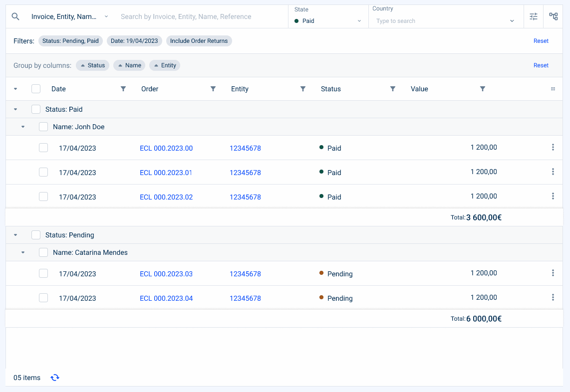Open entity 12345678 for ECL 000.2023.03

point(246,274)
